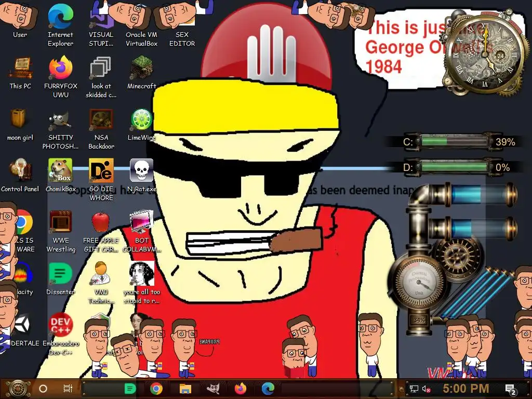Viewport: 532px width, 399px height.
Task: Open the notification center icon
Action: (511, 389)
